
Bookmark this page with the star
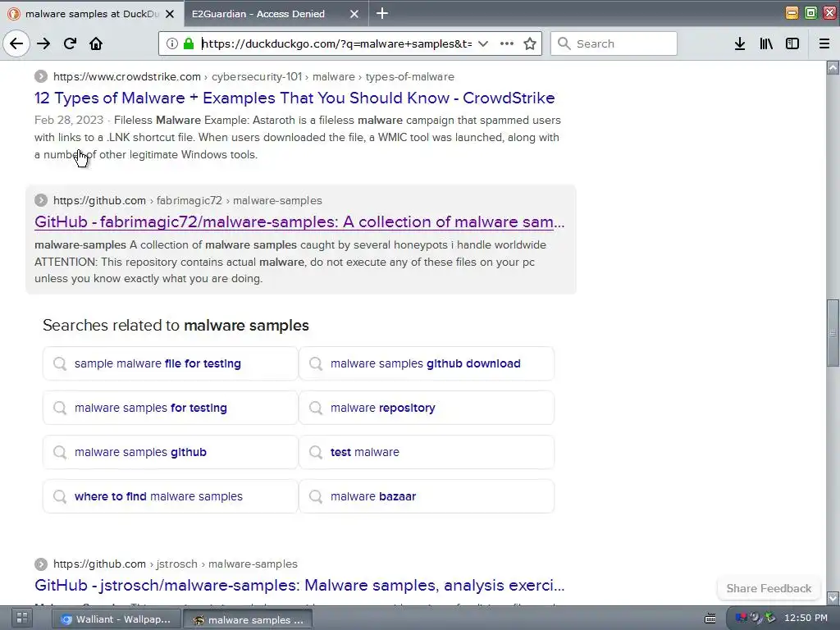click(530, 43)
